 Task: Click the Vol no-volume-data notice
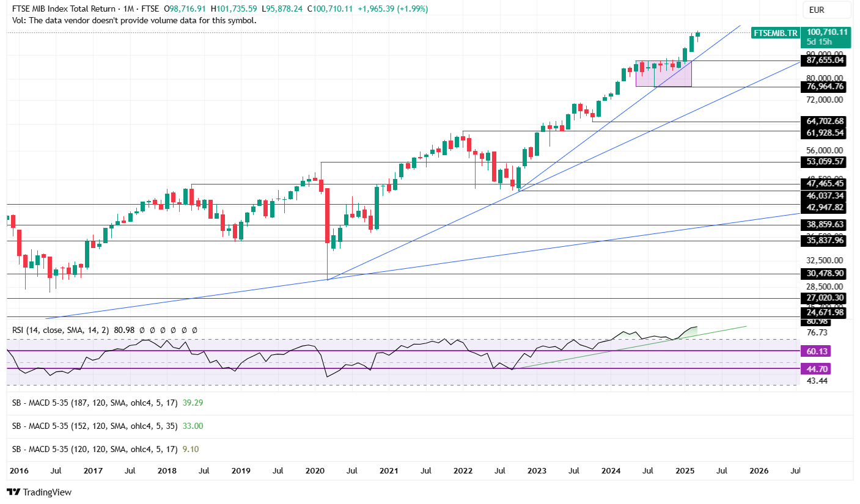pyautogui.click(x=134, y=20)
